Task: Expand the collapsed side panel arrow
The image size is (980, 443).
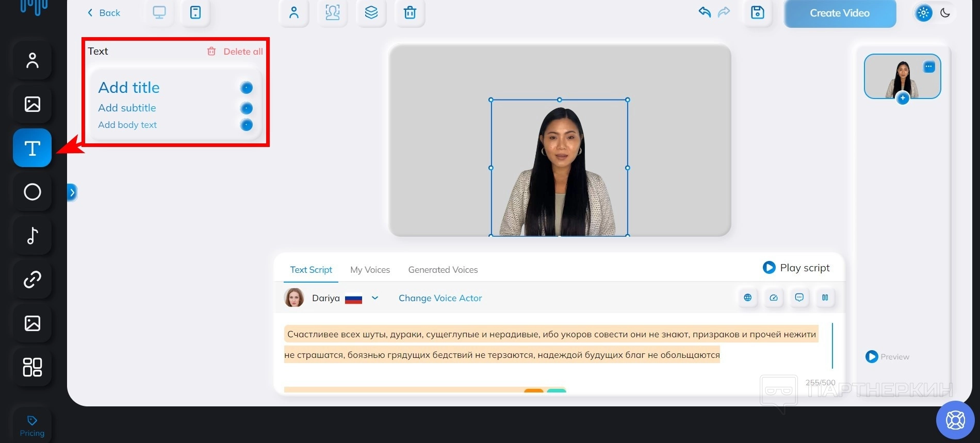Action: 72,192
